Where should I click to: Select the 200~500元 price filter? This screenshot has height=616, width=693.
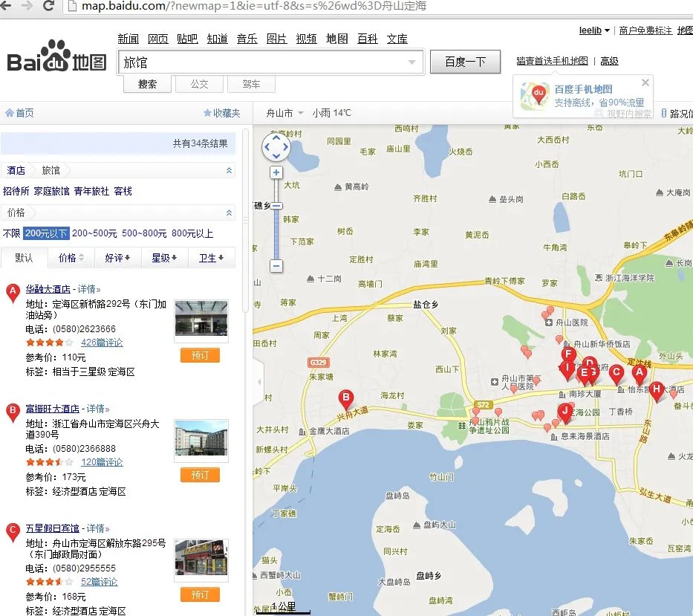pos(94,233)
